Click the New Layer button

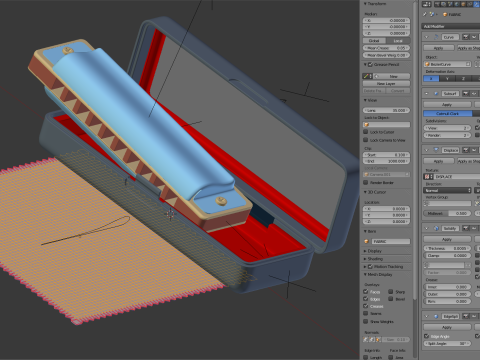pos(386,84)
